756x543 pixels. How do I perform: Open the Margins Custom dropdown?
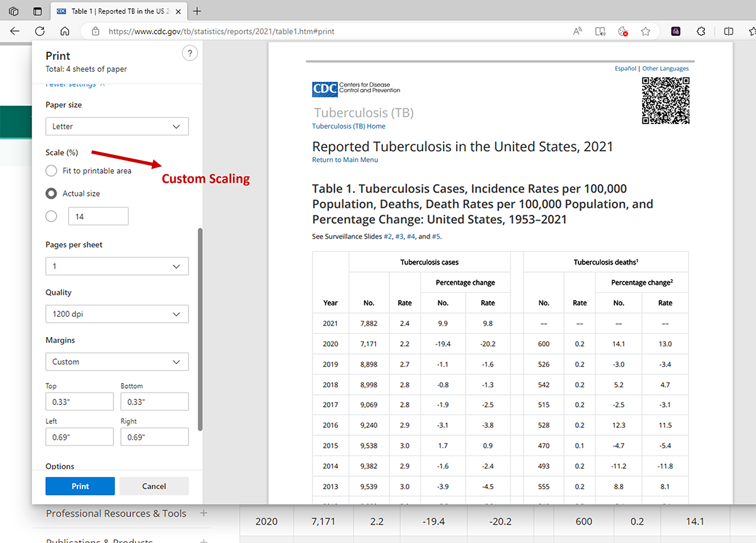pos(117,362)
